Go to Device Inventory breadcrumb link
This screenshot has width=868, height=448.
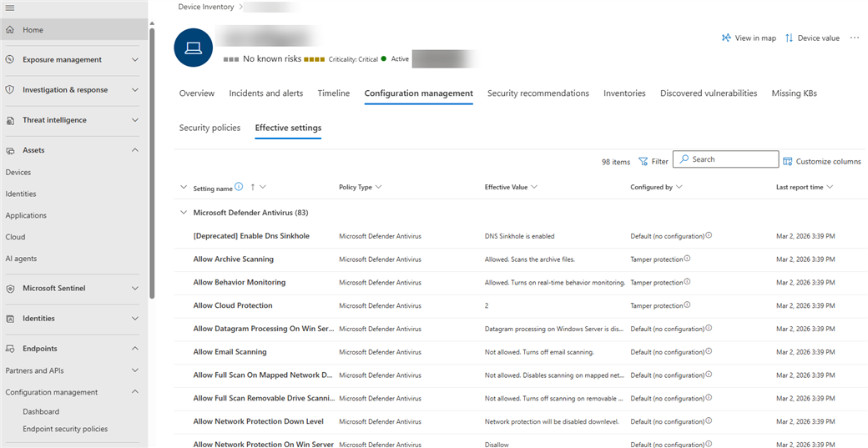(x=206, y=7)
